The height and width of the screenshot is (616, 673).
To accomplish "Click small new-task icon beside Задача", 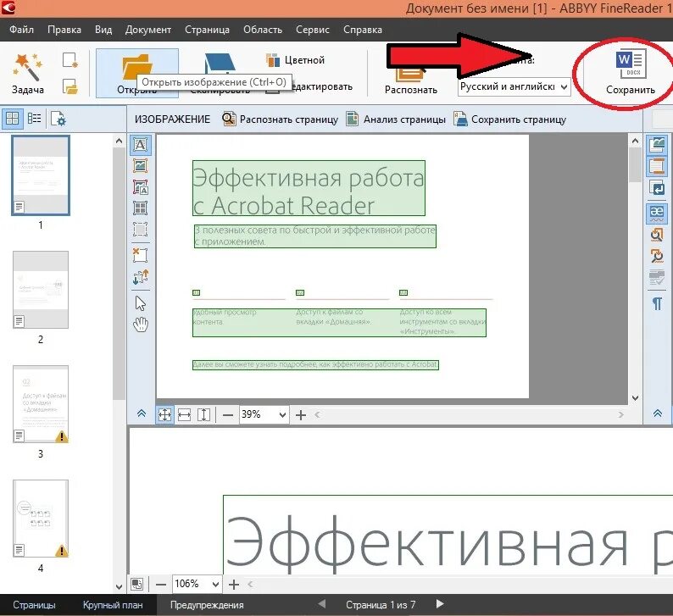I will click(70, 60).
